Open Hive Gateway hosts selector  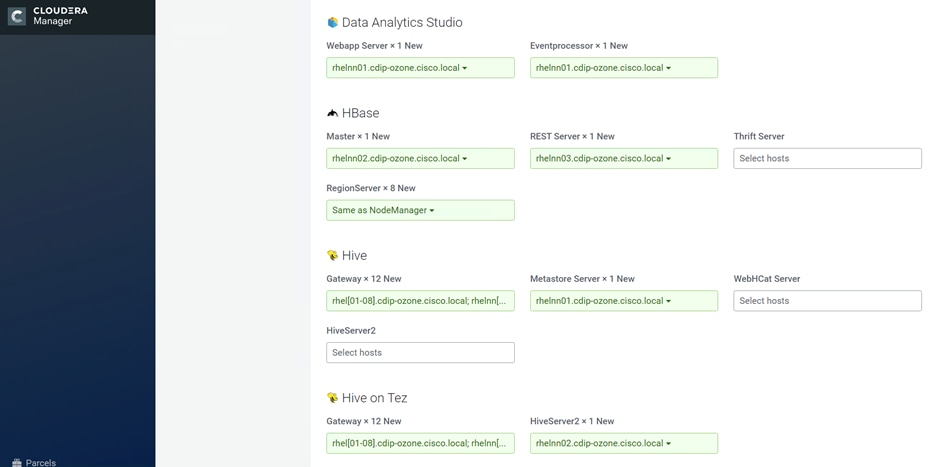tap(420, 301)
